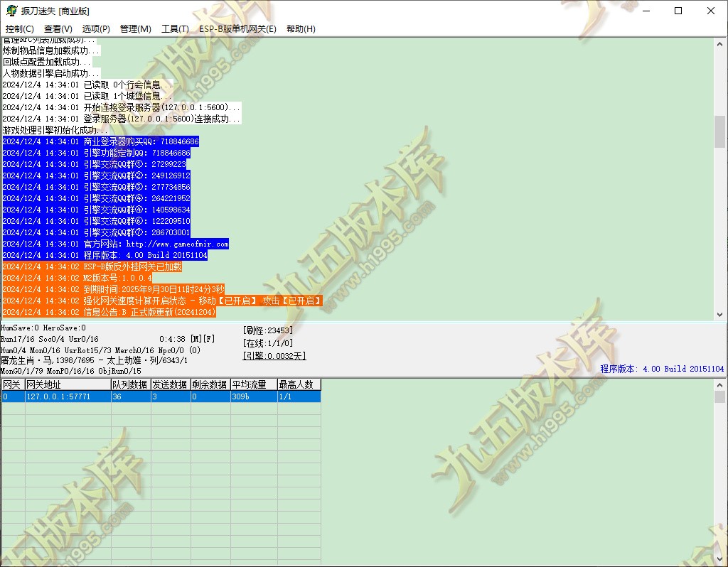This screenshot has height=567, width=728.
Task: Click the 最高人数 column header
Action: (x=299, y=384)
